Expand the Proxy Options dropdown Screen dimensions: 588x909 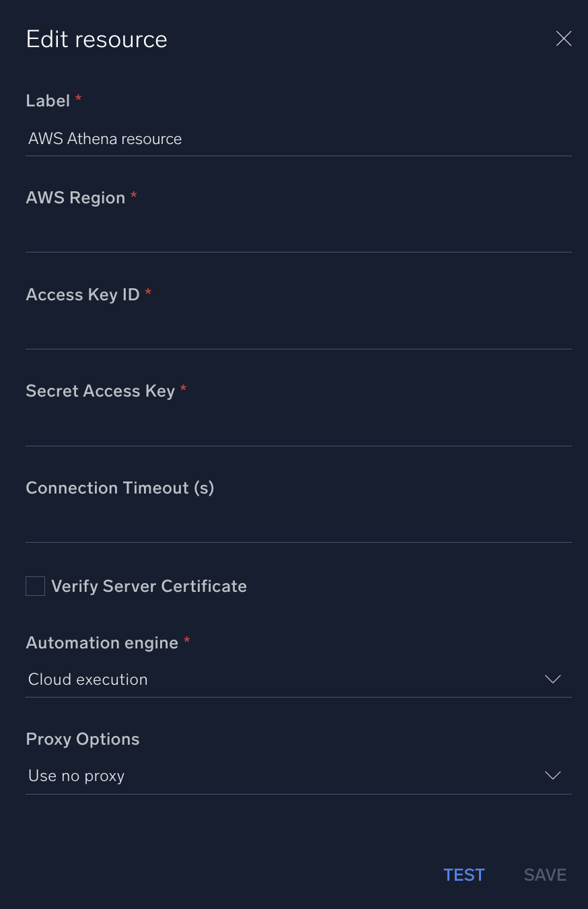pos(299,776)
